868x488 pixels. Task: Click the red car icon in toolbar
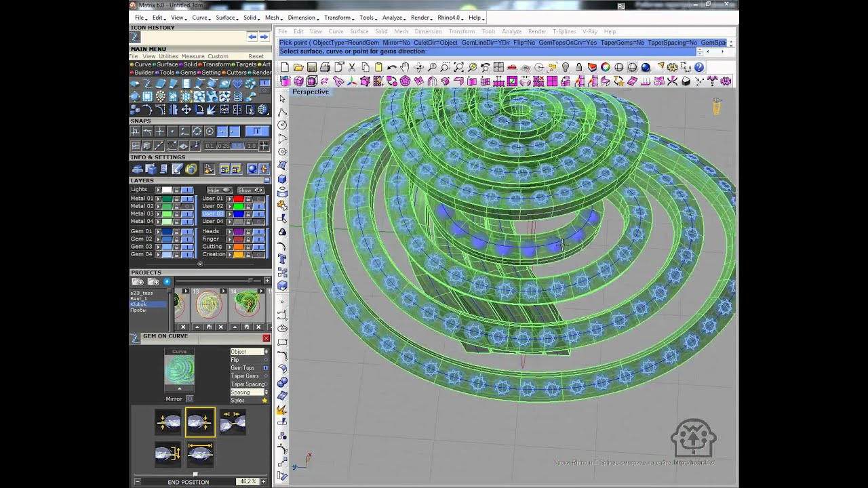click(512, 67)
